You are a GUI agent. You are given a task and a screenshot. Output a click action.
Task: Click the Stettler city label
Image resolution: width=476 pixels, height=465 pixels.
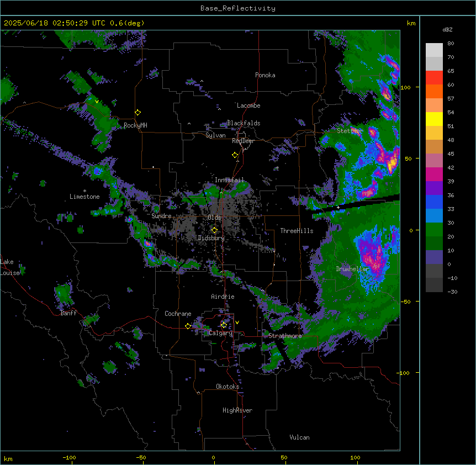350,131
